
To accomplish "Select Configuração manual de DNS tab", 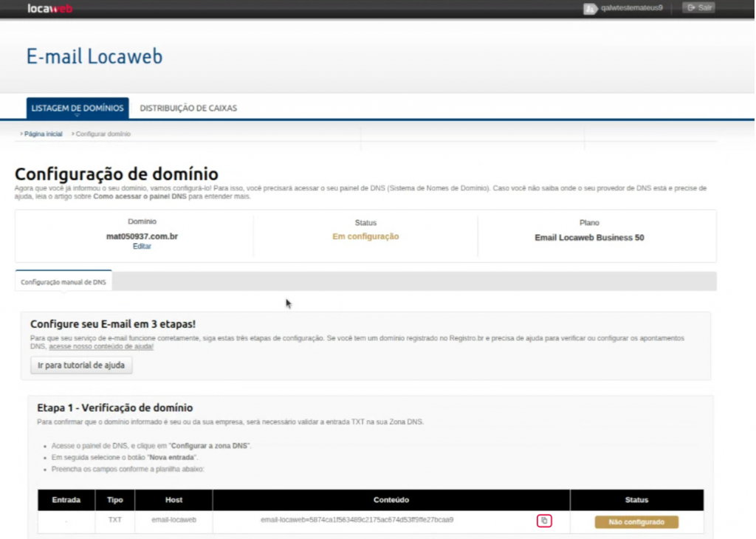I will pos(63,282).
